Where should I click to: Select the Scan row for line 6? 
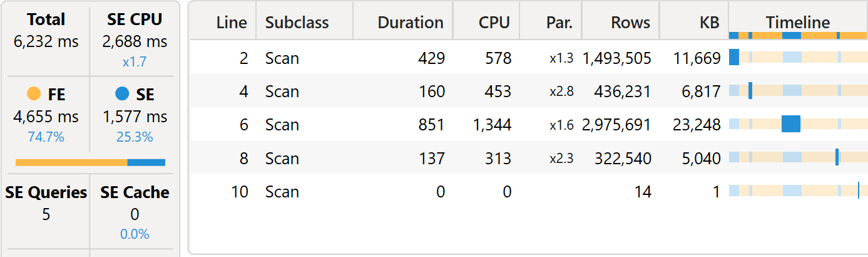[528, 124]
